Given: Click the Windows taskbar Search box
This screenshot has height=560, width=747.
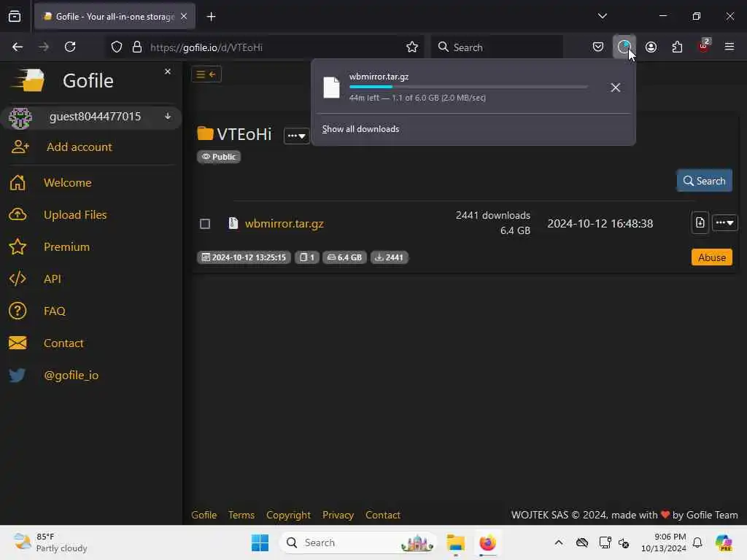Looking at the screenshot, I should 357,542.
